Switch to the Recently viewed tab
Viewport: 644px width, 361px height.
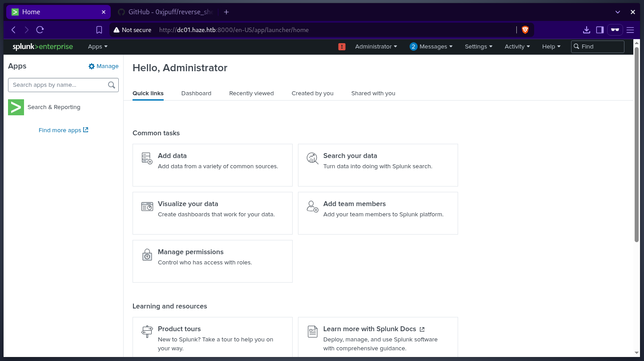coord(251,93)
